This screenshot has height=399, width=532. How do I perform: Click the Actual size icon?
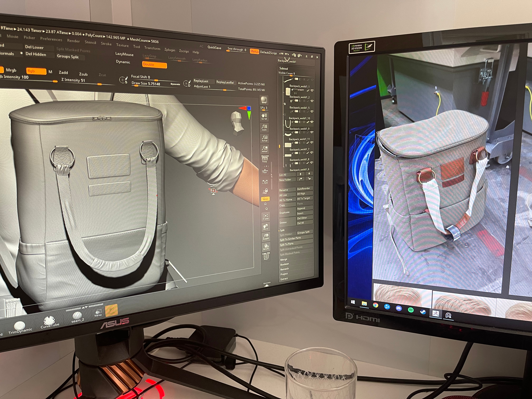click(x=265, y=138)
